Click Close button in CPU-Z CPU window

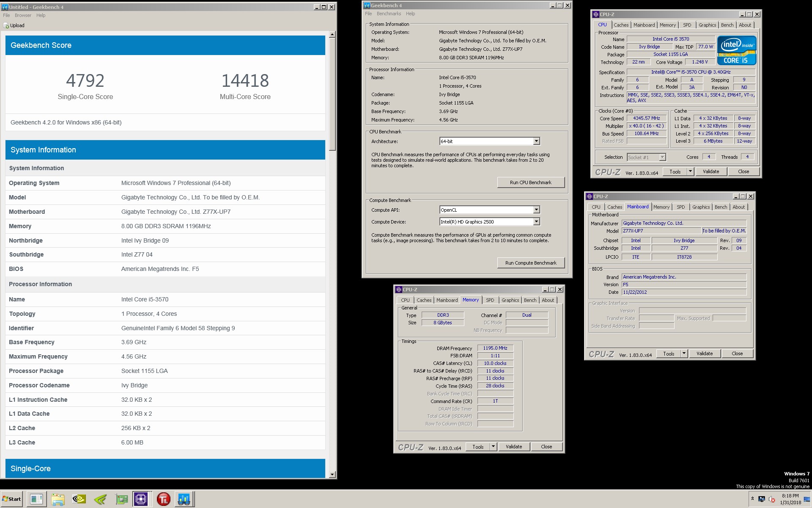743,171
